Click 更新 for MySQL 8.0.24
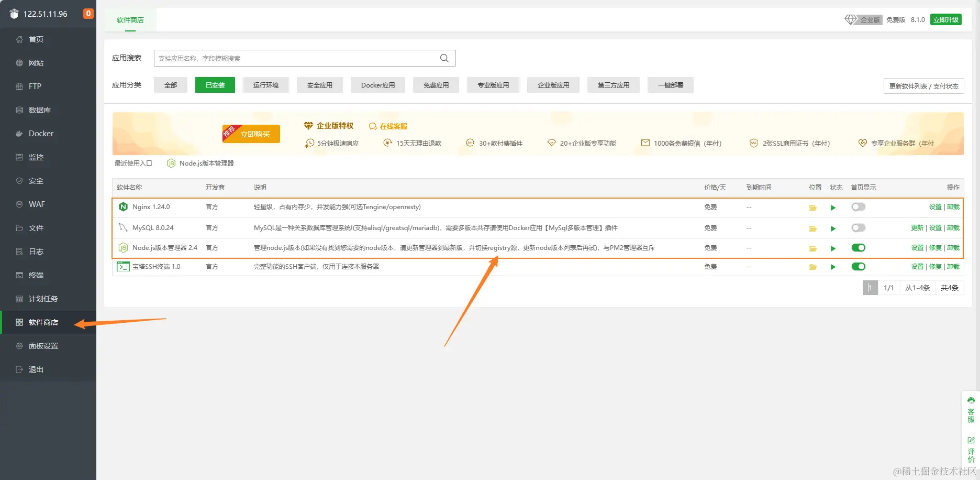This screenshot has width=980, height=480. (917, 228)
